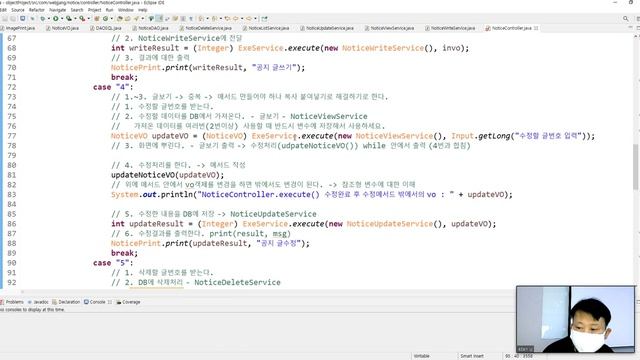Click the New Java Package icon in the toolbar
Screen dimensions: 640x360
point(97,18)
